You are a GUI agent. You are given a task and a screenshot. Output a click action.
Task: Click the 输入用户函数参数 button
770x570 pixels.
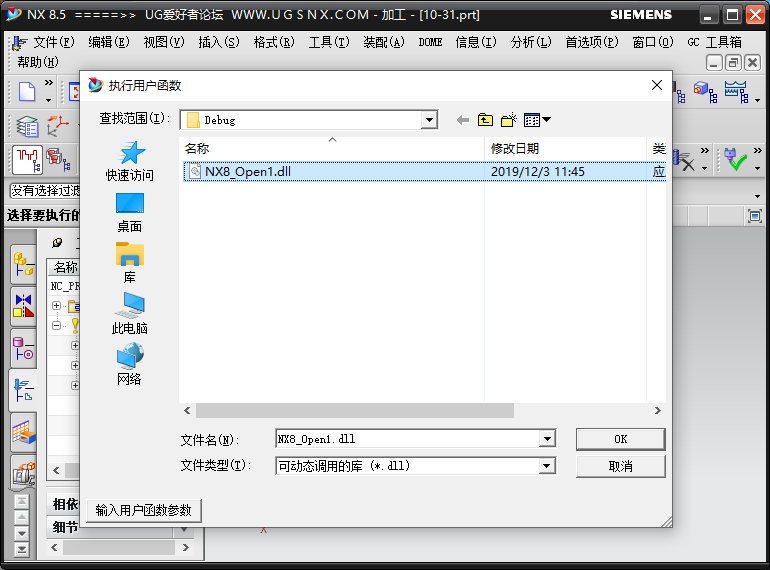tap(143, 511)
